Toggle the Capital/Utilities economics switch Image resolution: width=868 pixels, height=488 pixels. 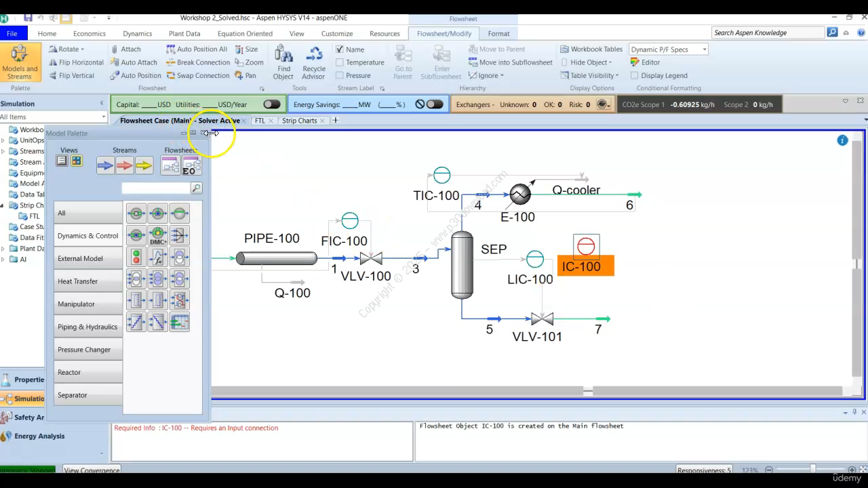(x=272, y=104)
